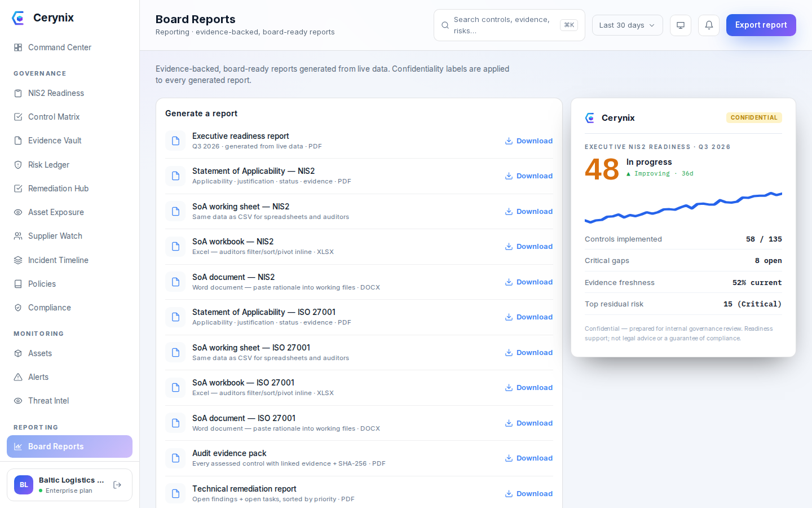Image resolution: width=812 pixels, height=508 pixels.
Task: Click the BL organization avatar
Action: (24, 485)
